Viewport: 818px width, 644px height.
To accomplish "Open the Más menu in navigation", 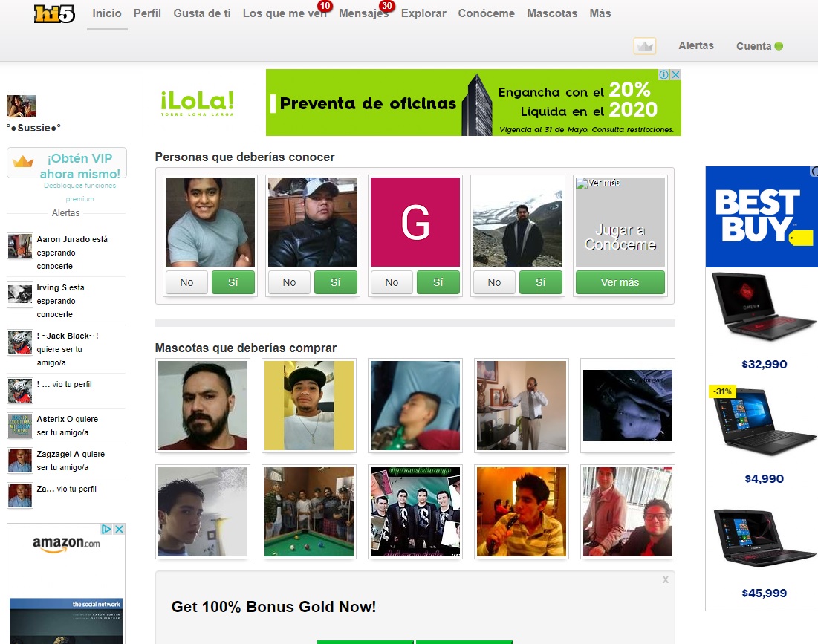I will [x=600, y=13].
